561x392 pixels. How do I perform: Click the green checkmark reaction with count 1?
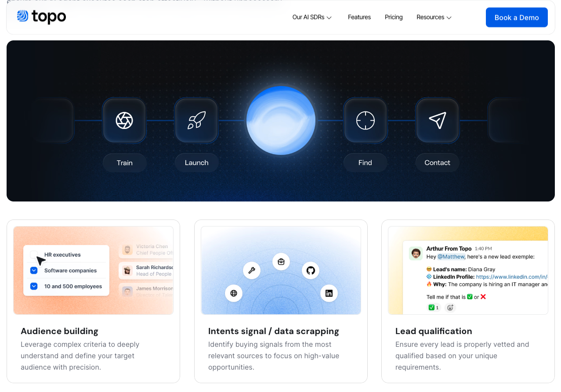pos(434,308)
